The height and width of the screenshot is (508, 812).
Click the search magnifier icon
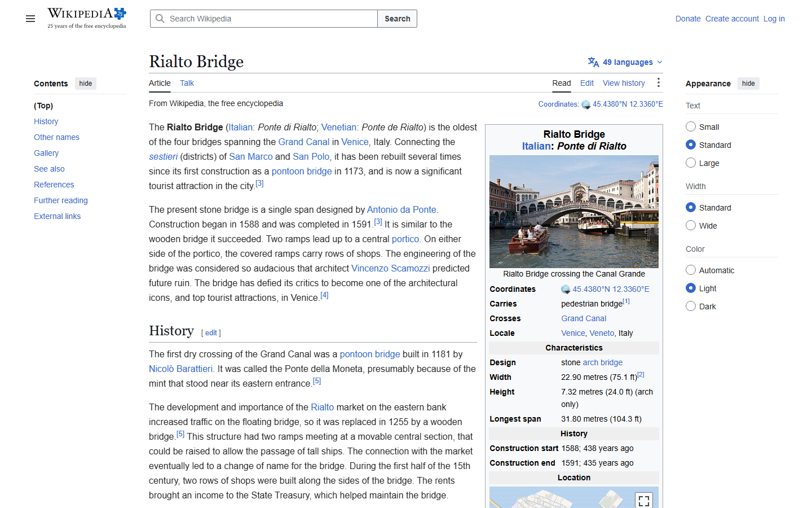[x=160, y=19]
